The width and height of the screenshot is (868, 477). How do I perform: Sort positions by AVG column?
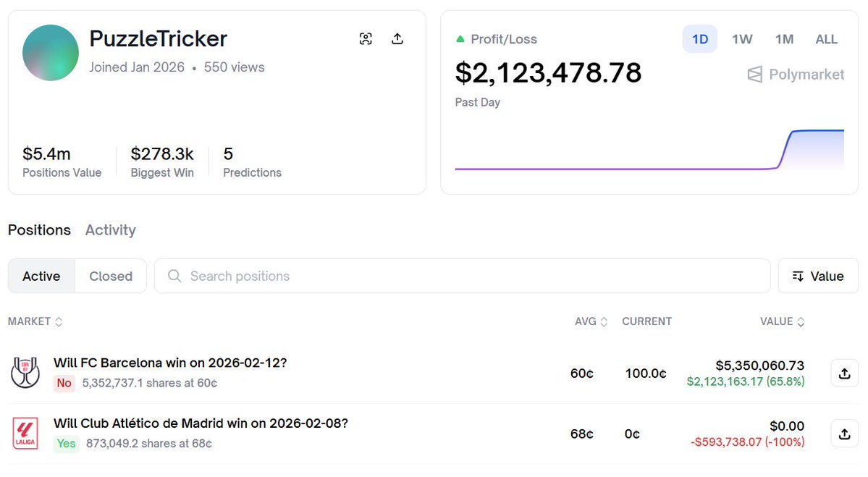[591, 321]
